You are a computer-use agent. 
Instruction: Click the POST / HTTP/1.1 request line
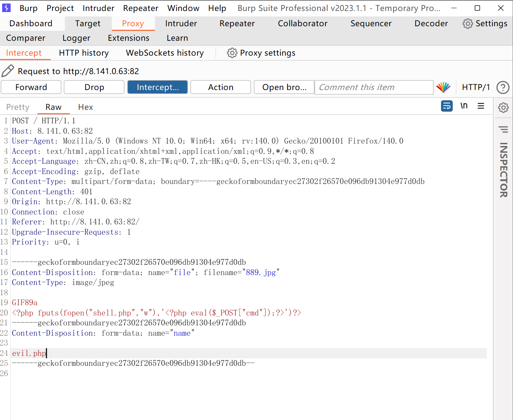(x=44, y=121)
